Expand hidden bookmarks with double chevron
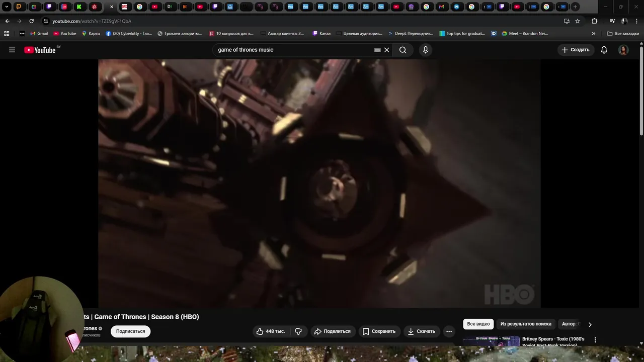This screenshot has height=362, width=644. coord(594,34)
